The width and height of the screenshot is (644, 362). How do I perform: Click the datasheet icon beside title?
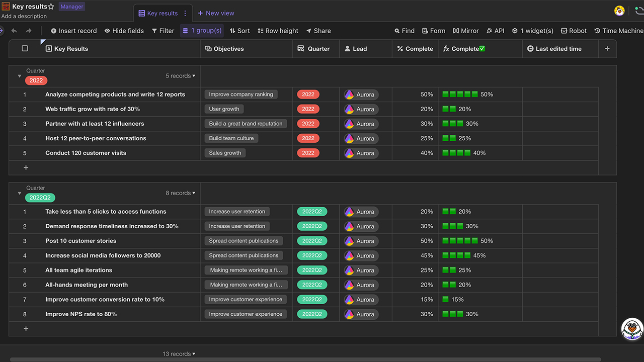click(x=6, y=7)
